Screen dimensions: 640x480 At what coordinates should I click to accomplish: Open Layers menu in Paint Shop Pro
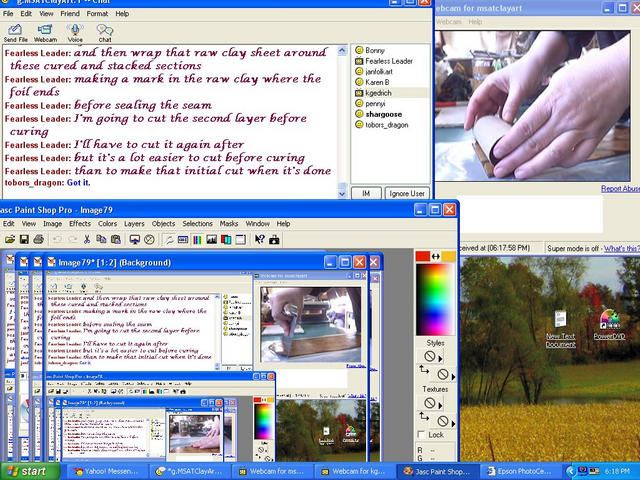point(134,224)
